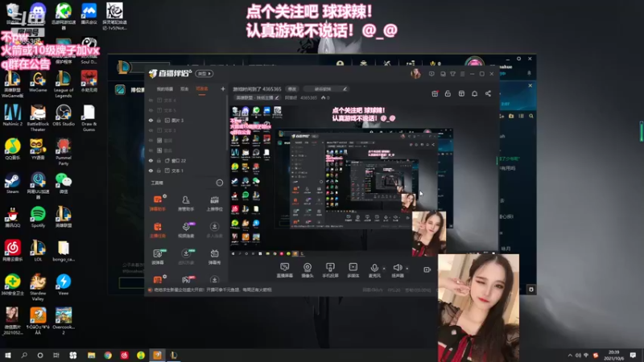Click the modify button beside room title

(292, 89)
